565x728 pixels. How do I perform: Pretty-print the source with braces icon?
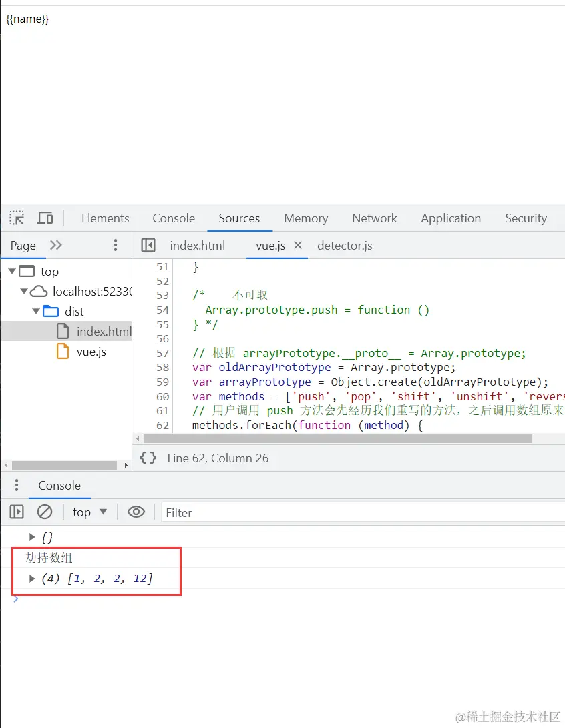coord(148,458)
